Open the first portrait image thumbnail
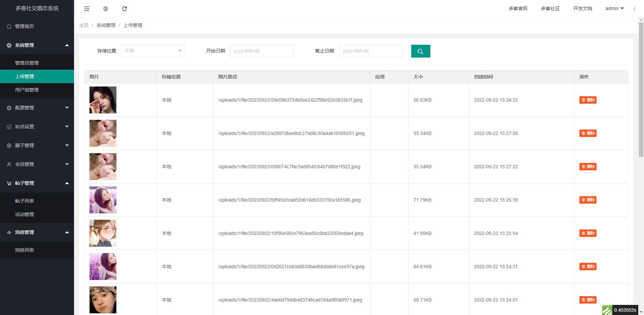 [103, 100]
